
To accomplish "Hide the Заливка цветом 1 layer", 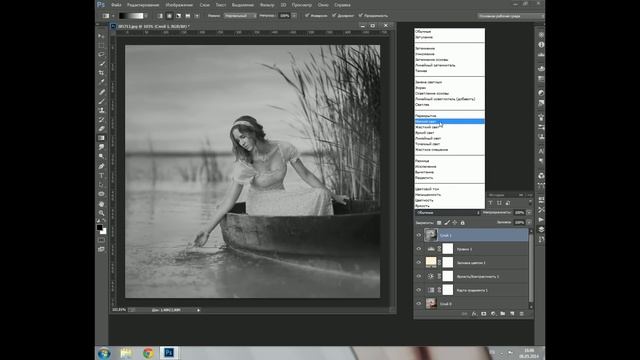I will point(418,262).
